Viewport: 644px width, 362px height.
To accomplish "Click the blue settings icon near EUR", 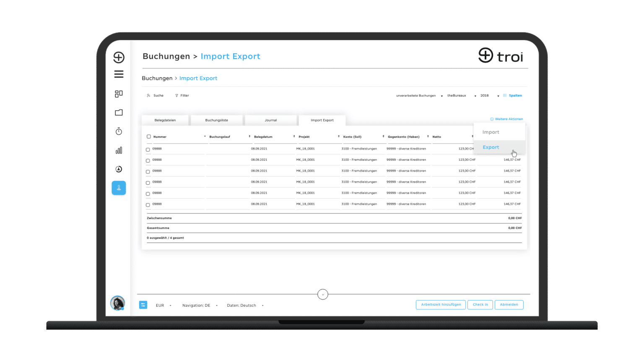I will click(x=143, y=305).
